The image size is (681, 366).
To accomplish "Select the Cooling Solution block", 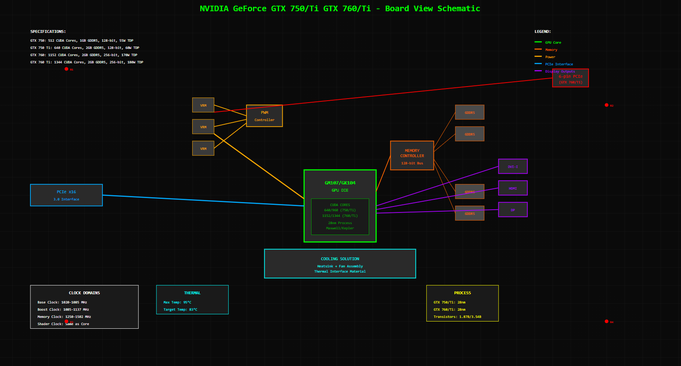I will 340,264.
